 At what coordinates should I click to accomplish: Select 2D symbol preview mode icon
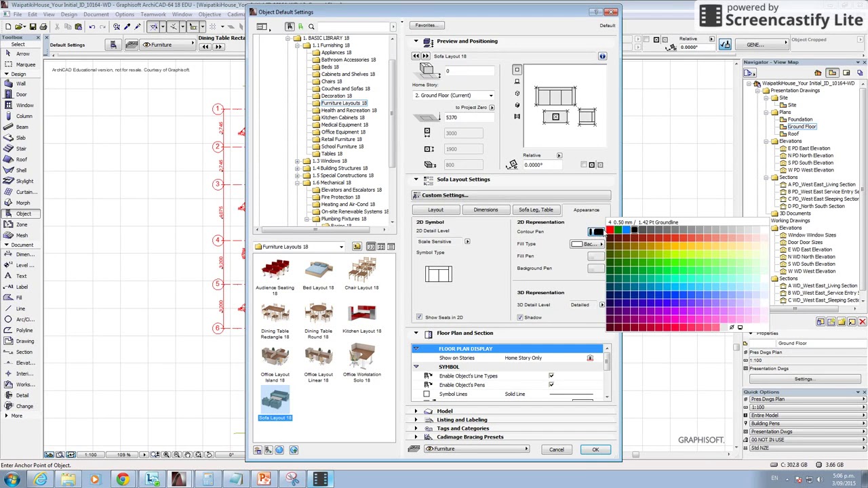[517, 70]
